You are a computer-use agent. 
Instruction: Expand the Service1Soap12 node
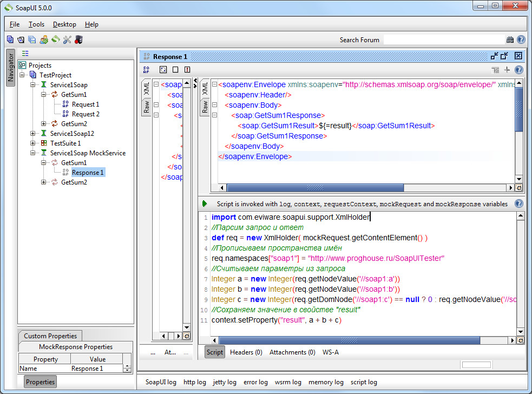point(33,134)
